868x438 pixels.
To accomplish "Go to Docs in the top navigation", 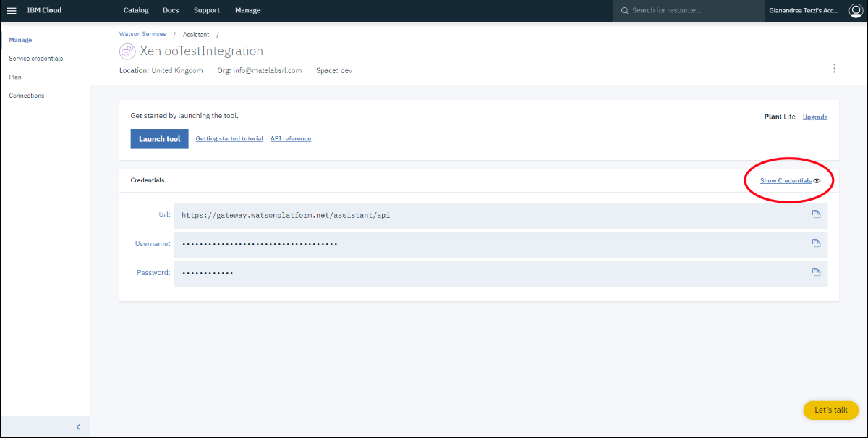I will point(171,11).
